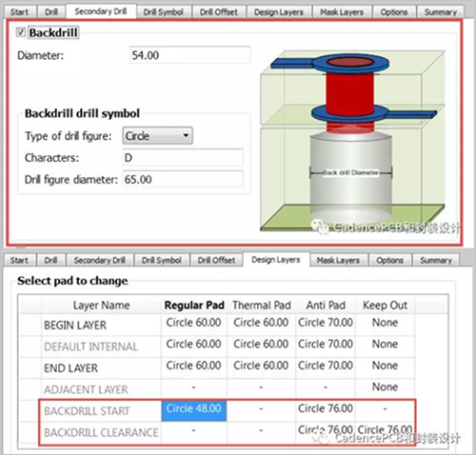This screenshot has height=455, width=476.
Task: Click the Drill figure diameter field
Action: coord(183,179)
